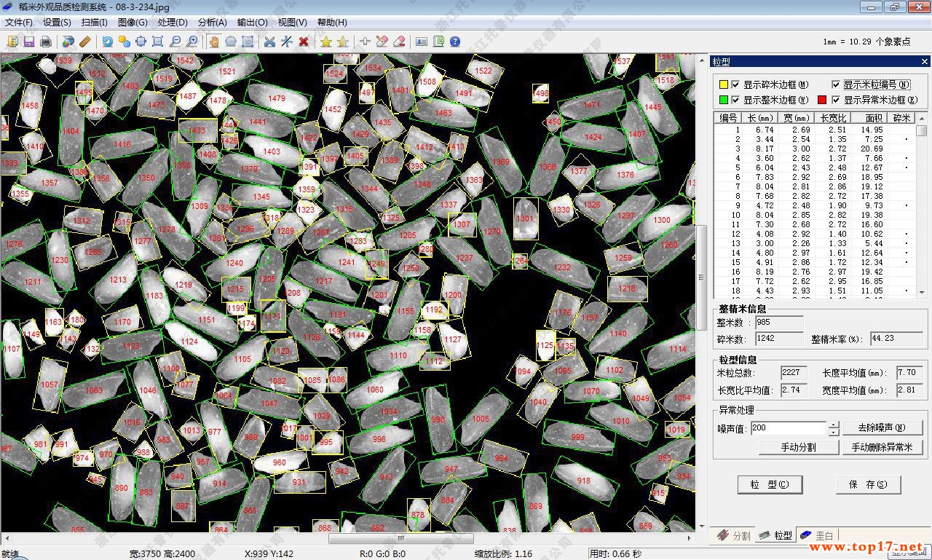Image resolution: width=932 pixels, height=560 pixels.
Task: Uncheck the 显示米粒编号 checkbox
Action: coord(836,84)
